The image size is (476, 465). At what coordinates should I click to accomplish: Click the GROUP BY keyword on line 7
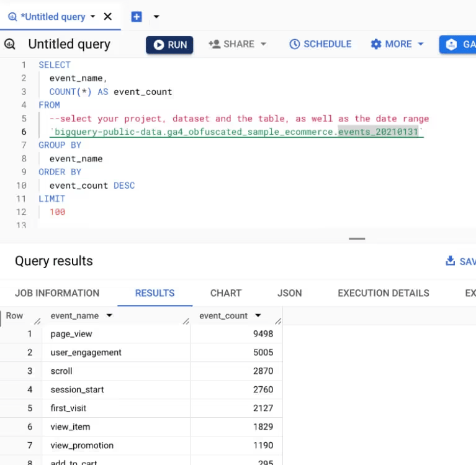[x=60, y=145]
